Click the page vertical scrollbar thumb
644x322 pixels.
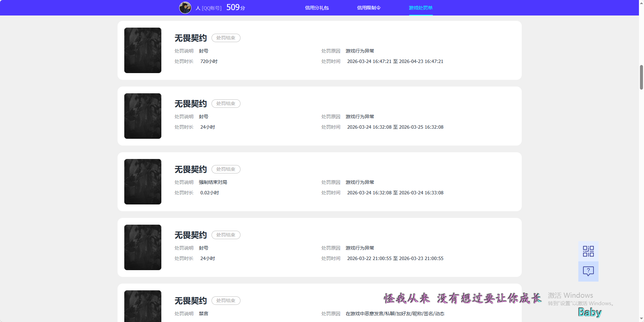641,77
